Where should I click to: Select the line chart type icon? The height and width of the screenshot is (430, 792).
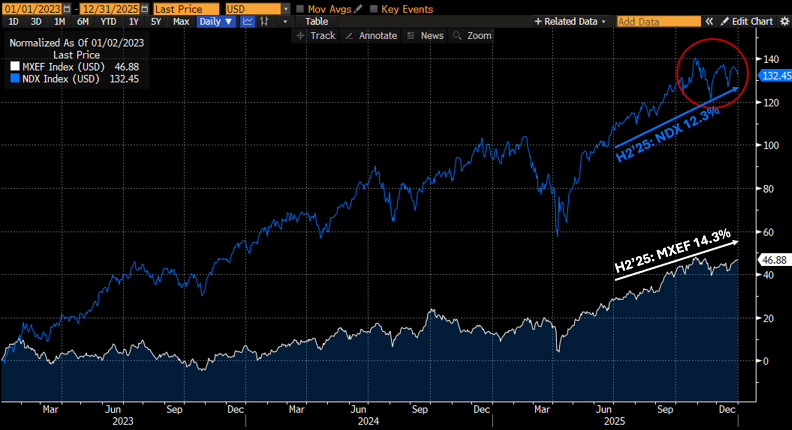click(x=247, y=21)
